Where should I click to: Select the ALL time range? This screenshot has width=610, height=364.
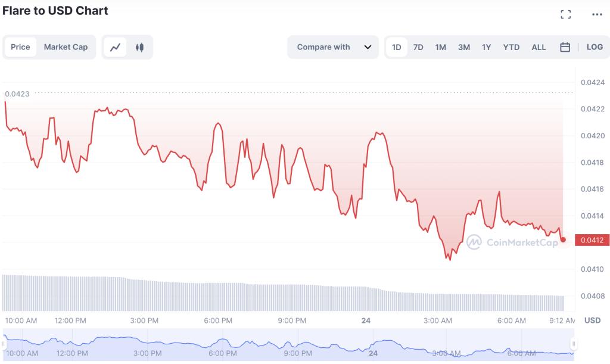point(539,47)
